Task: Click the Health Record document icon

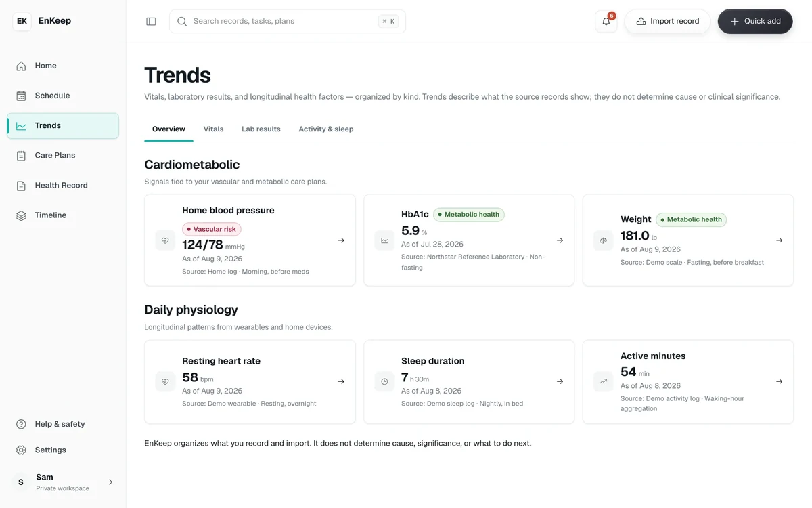Action: pos(21,185)
